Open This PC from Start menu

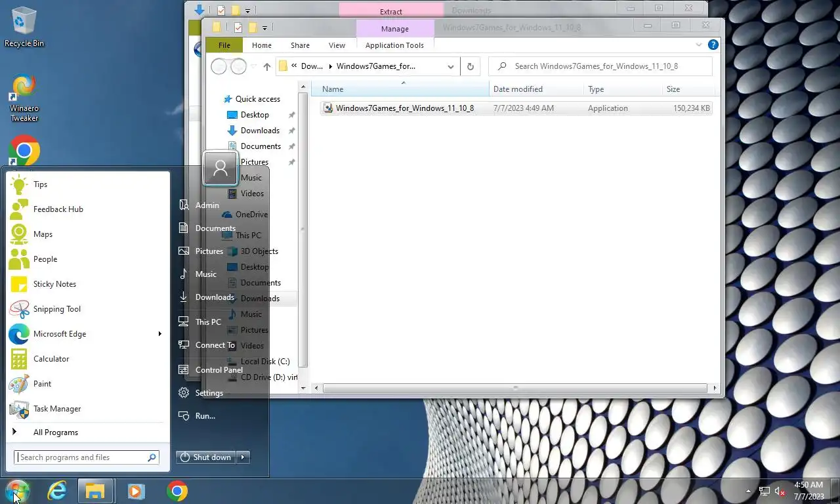pyautogui.click(x=199, y=322)
